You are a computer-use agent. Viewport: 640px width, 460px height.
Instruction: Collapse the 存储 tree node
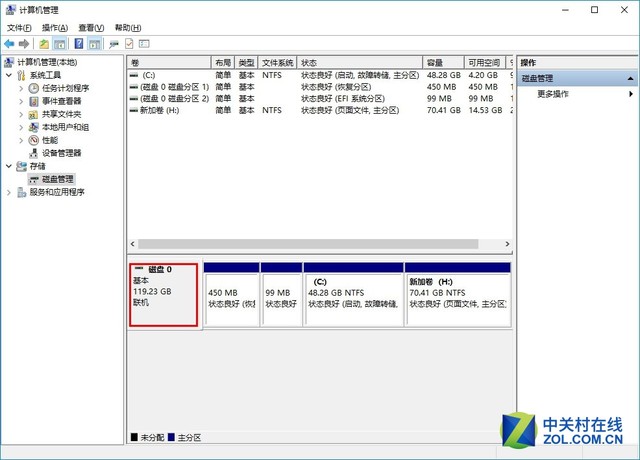9,166
